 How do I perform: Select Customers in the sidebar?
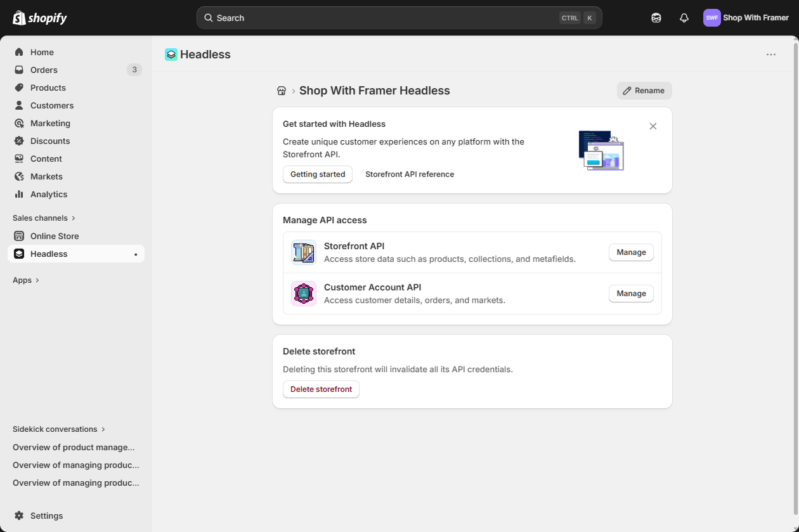click(76, 105)
